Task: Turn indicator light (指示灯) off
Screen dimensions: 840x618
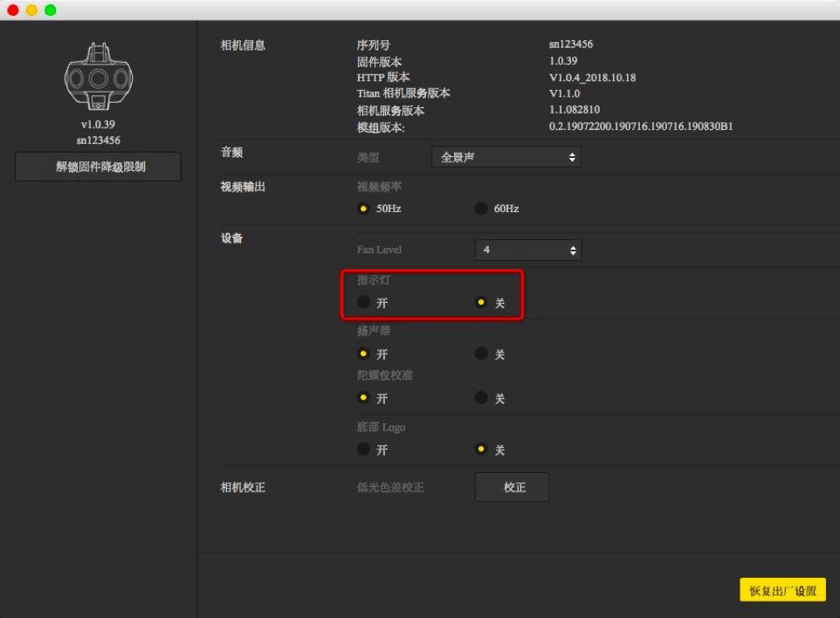Action: pyautogui.click(x=481, y=302)
